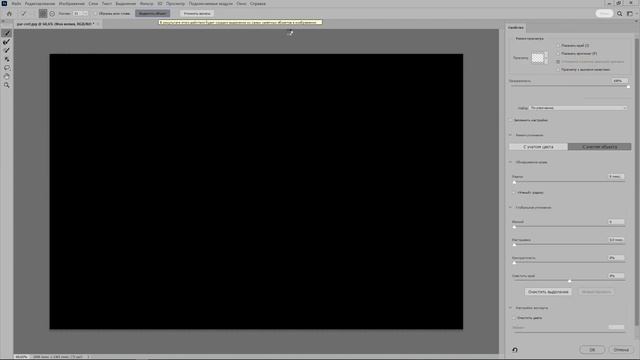This screenshot has width=640, height=360.
Task: Toggle the Show Edge (J) checkbox
Action: pos(558,45)
